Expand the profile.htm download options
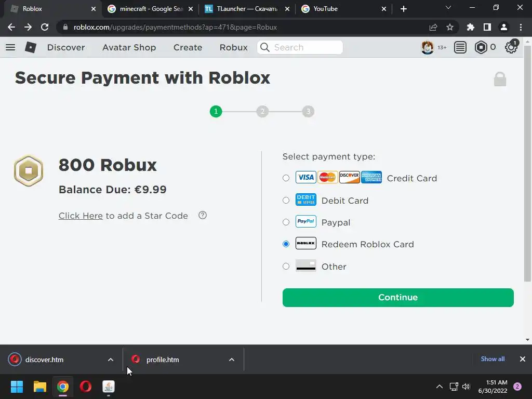This screenshot has height=399, width=532. point(232,360)
